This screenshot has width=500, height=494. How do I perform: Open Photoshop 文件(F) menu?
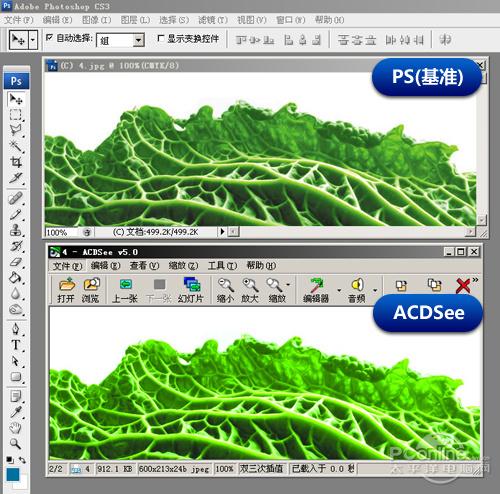pos(19,20)
